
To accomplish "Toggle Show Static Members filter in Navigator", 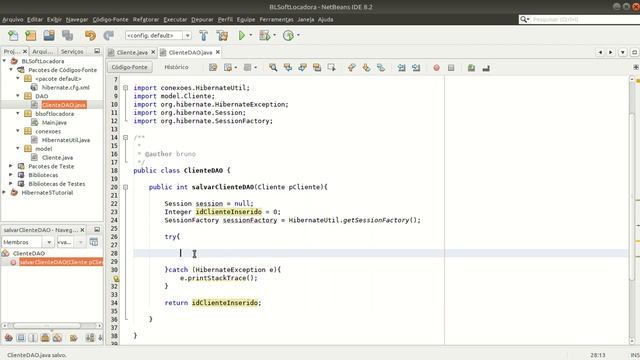I will (x=33, y=338).
